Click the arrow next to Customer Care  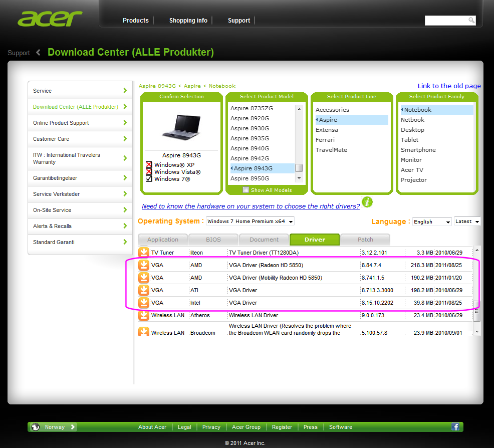[125, 139]
